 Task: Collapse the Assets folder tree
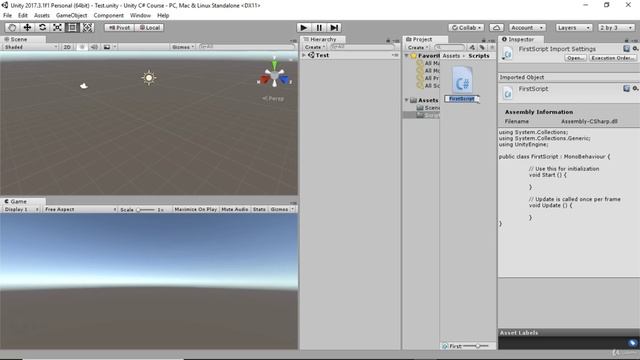pos(407,100)
